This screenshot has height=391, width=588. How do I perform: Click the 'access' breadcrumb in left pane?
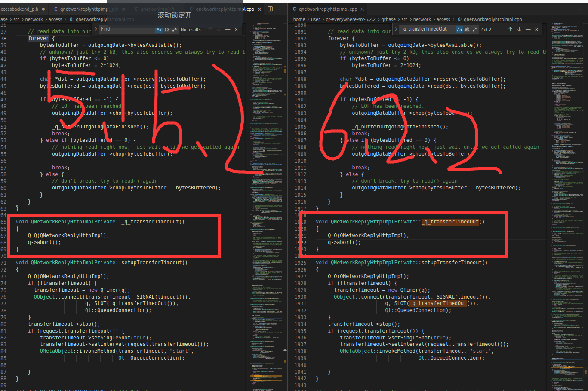[x=55, y=19]
